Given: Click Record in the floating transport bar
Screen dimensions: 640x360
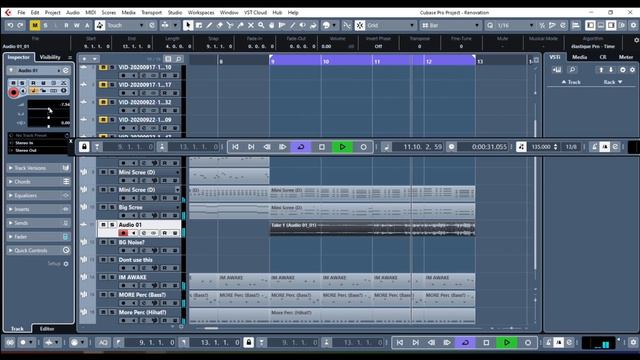Looking at the screenshot, I should tap(363, 147).
